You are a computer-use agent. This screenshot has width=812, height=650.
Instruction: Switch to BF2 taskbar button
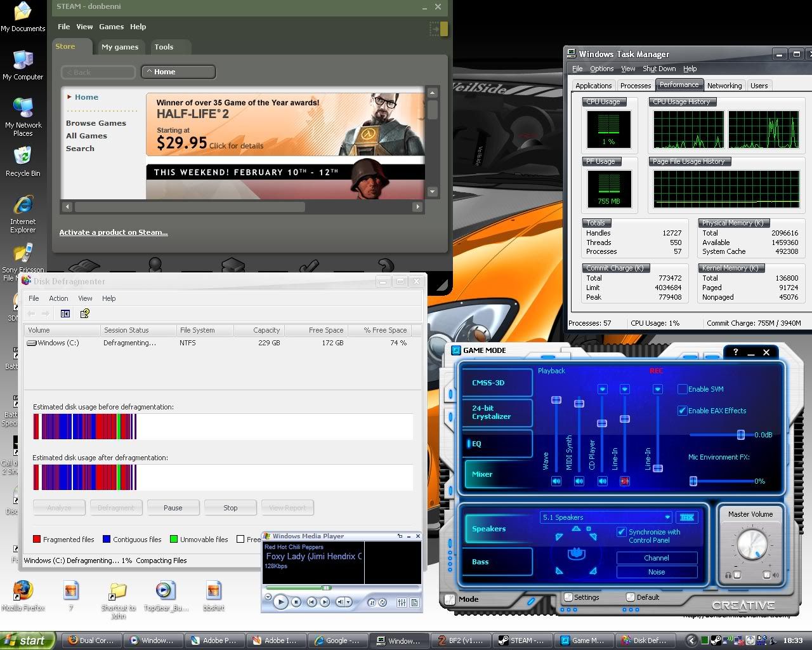point(461,640)
